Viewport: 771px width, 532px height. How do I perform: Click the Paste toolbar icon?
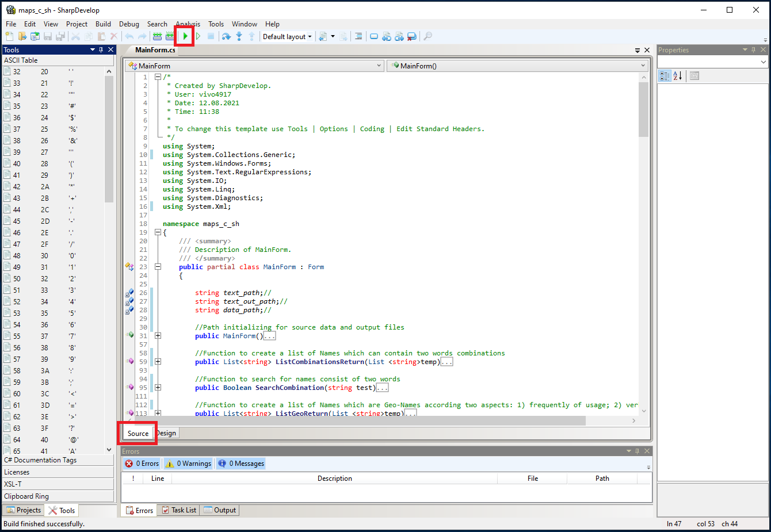click(101, 36)
